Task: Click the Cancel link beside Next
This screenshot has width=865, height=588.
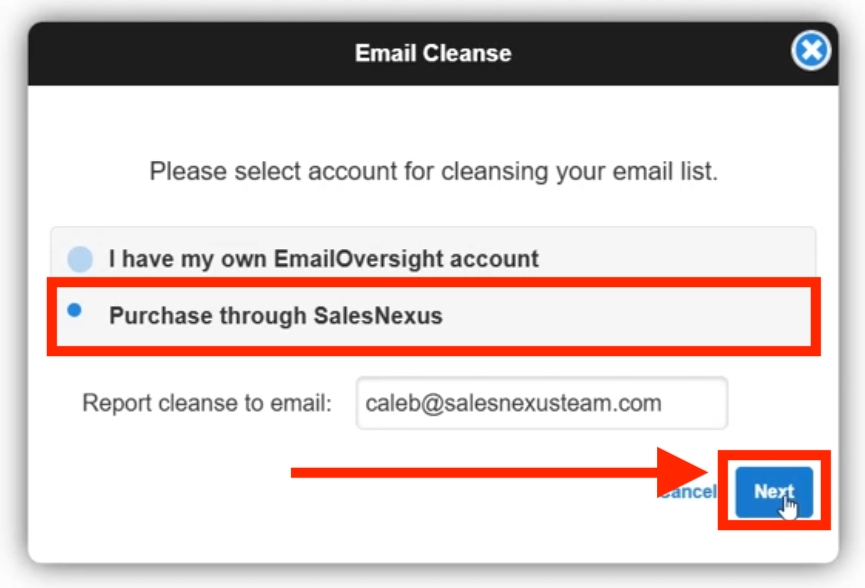Action: click(x=688, y=491)
